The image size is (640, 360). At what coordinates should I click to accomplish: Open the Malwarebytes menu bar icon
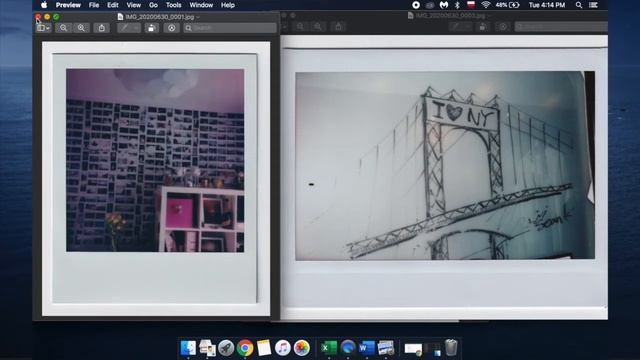tap(444, 5)
